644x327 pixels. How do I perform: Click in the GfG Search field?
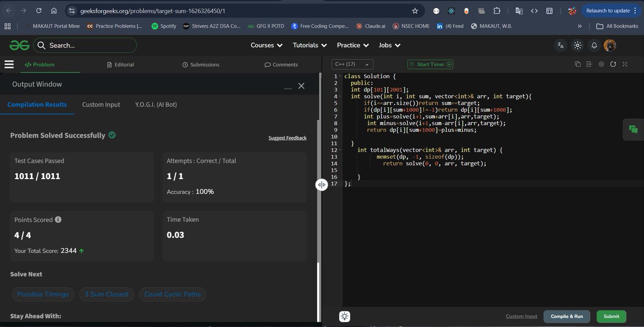click(85, 46)
